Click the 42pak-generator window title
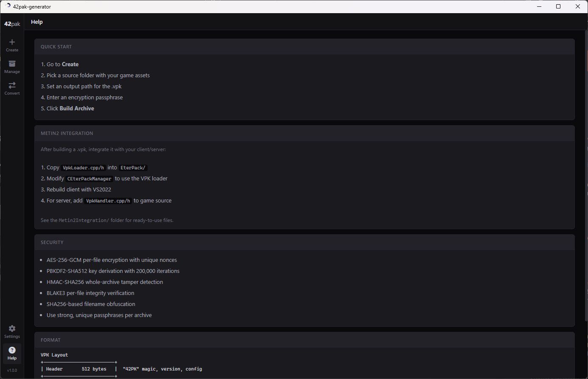Screen dimensions: 588x379 pos(32,7)
